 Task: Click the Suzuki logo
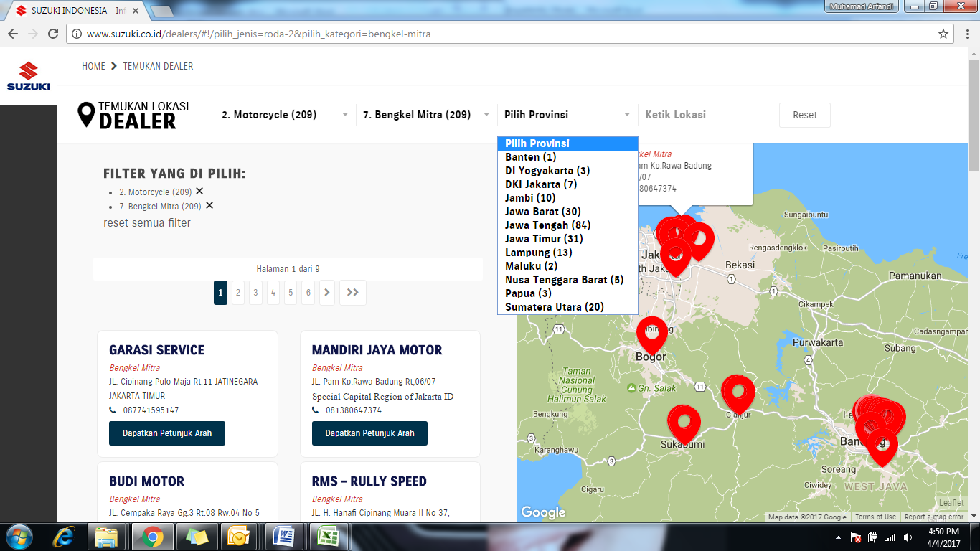pos(29,76)
